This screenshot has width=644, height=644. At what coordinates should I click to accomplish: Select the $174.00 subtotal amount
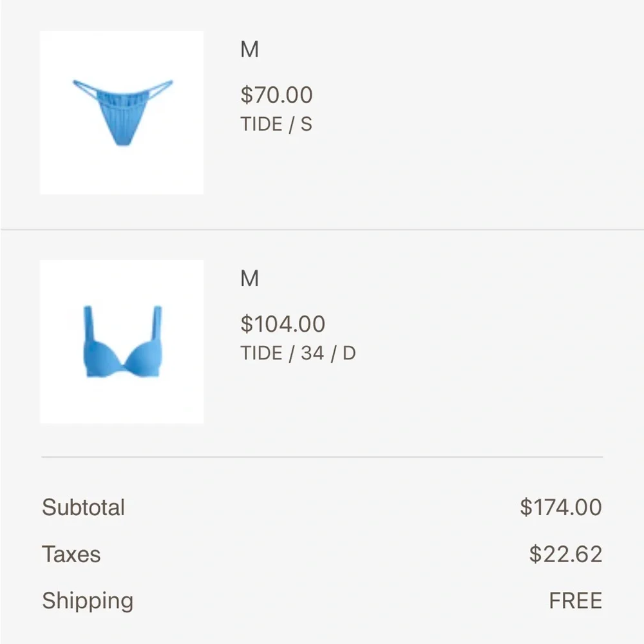tap(561, 507)
